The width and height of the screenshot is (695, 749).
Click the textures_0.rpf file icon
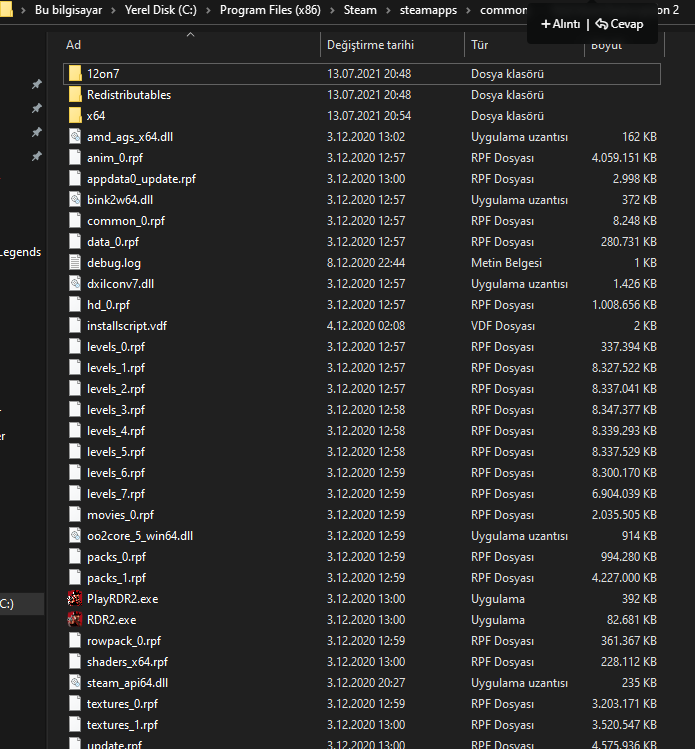75,704
